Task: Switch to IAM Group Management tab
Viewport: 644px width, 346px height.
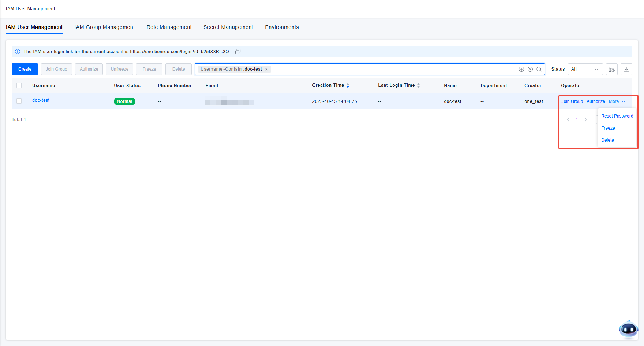Action: (104, 27)
